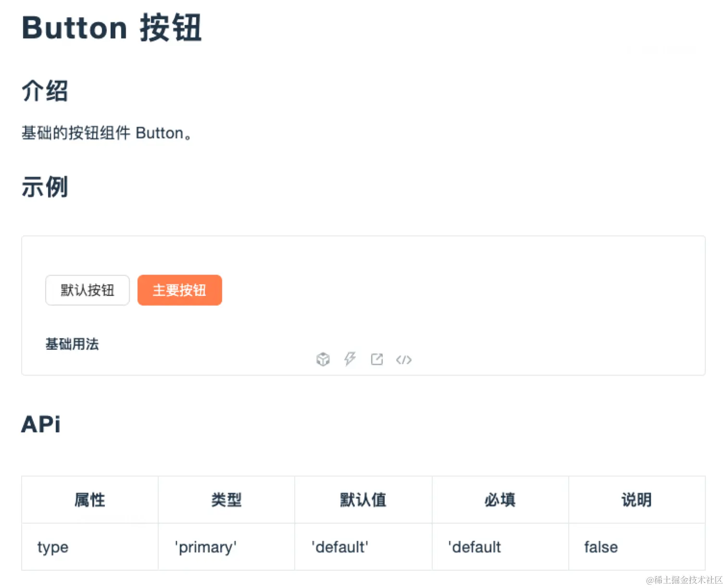Open the demo in a new tab

pyautogui.click(x=377, y=359)
